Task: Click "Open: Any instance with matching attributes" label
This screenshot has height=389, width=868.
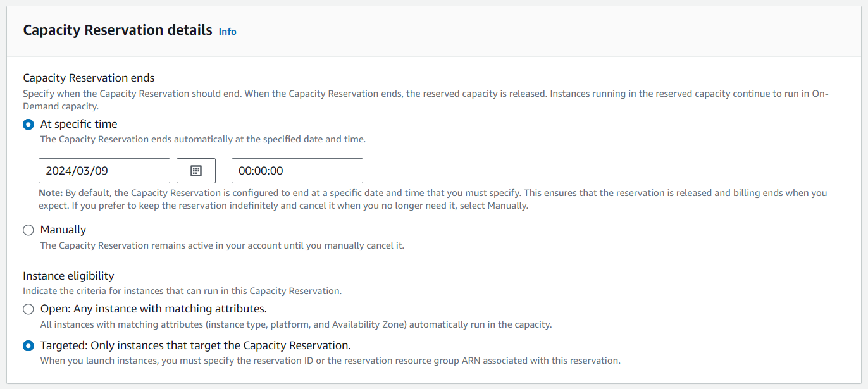Action: tap(153, 309)
